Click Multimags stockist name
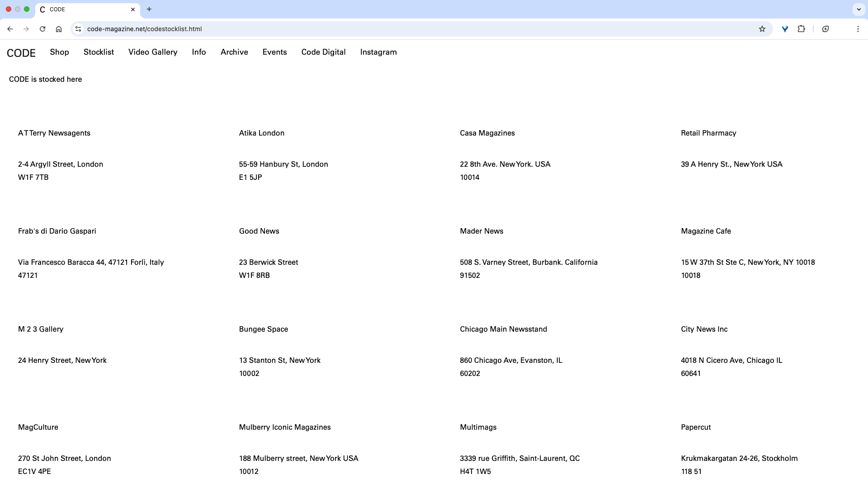 coord(478,427)
